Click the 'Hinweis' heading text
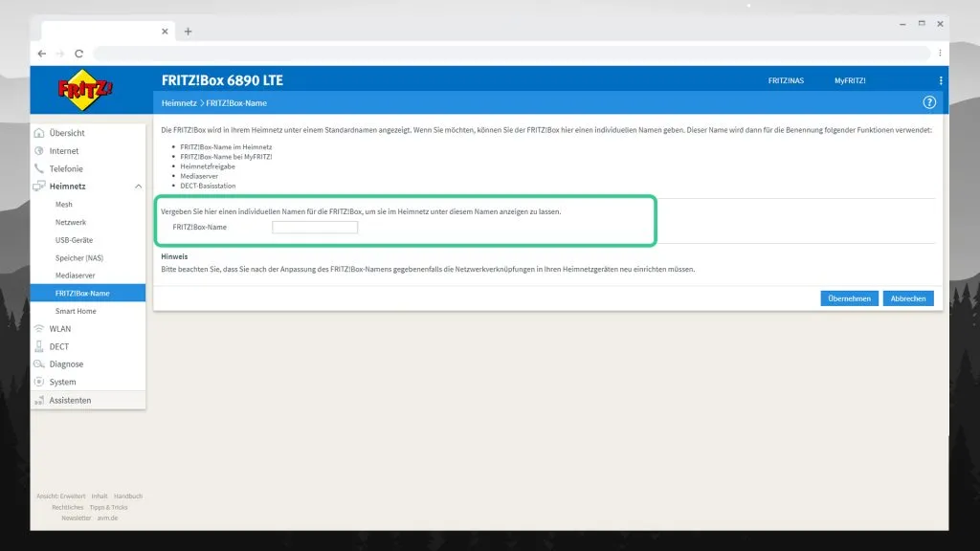The height and width of the screenshot is (551, 980). (x=174, y=256)
